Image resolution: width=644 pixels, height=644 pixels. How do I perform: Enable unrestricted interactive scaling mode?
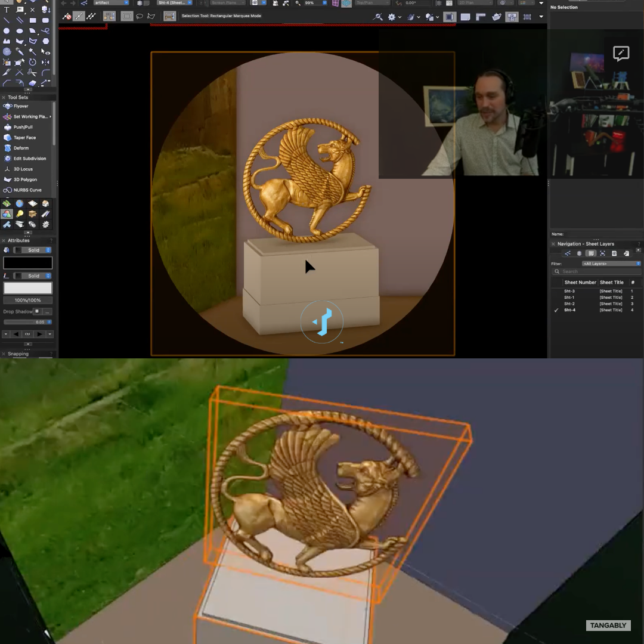coord(91,17)
